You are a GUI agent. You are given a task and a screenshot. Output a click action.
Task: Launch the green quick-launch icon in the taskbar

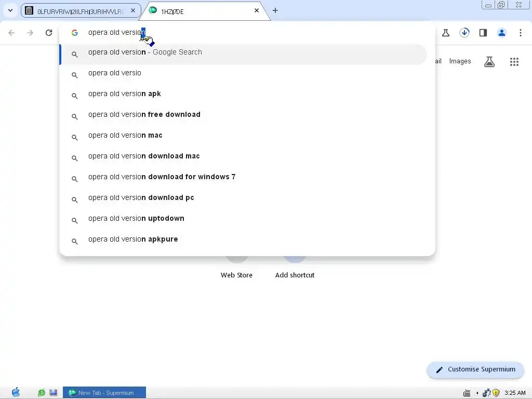point(42,393)
